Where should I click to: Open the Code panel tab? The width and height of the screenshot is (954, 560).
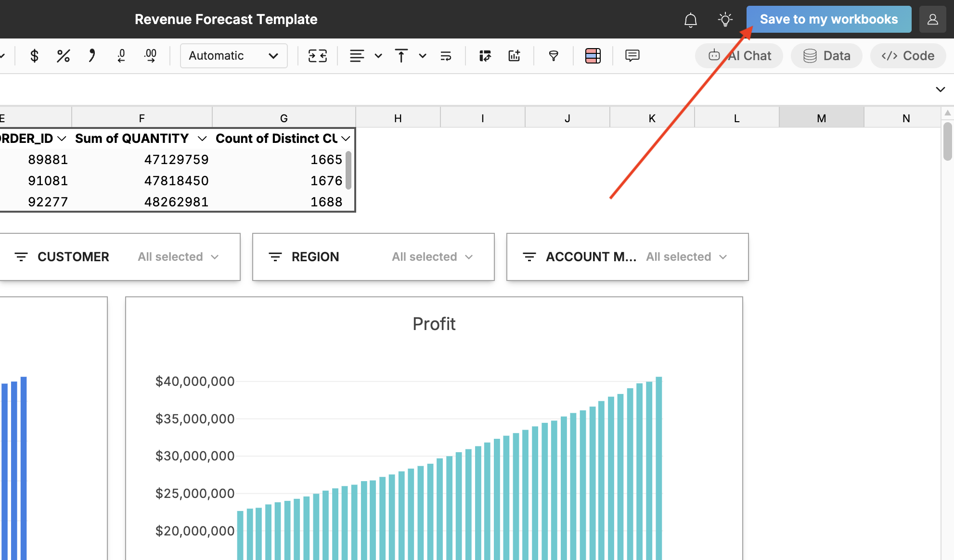click(x=908, y=56)
